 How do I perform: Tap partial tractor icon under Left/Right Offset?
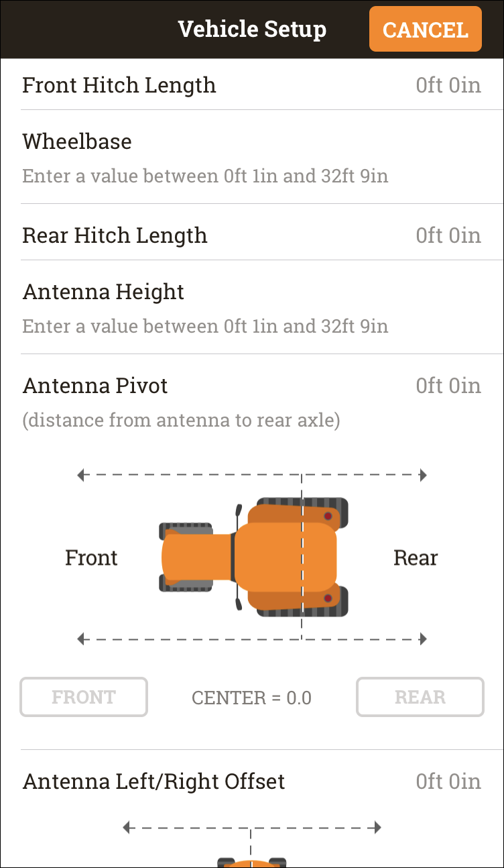coord(251,863)
